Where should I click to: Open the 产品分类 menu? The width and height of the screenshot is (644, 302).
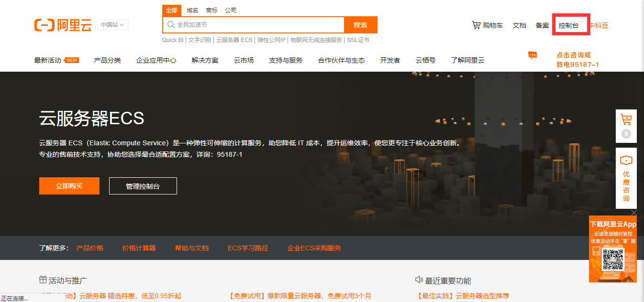coord(107,60)
